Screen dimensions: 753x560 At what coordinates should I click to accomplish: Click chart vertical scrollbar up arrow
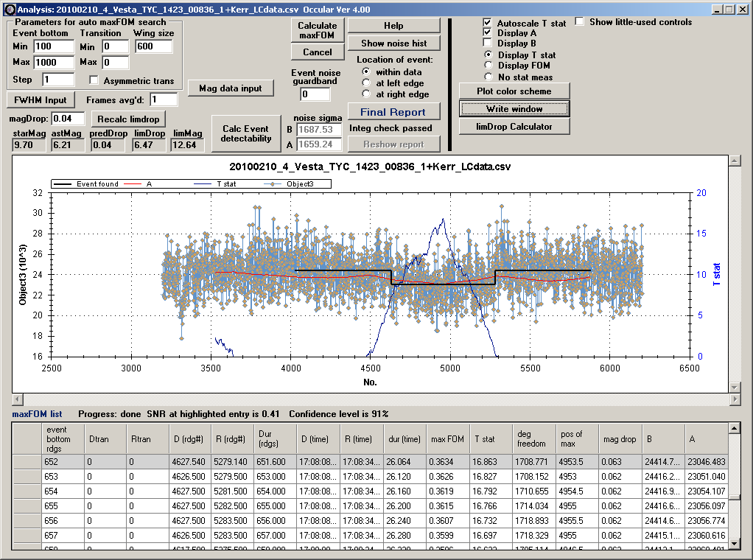(x=735, y=161)
